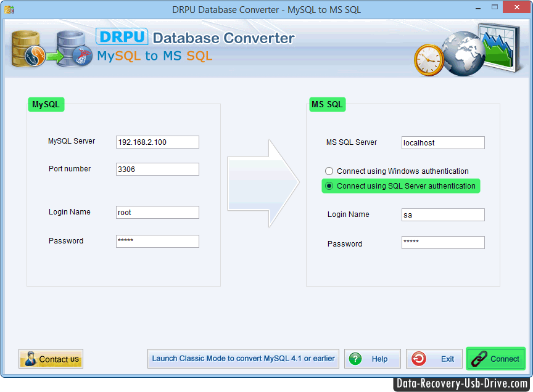The width and height of the screenshot is (533, 392).
Task: Click the red Exit power icon
Action: (418, 359)
